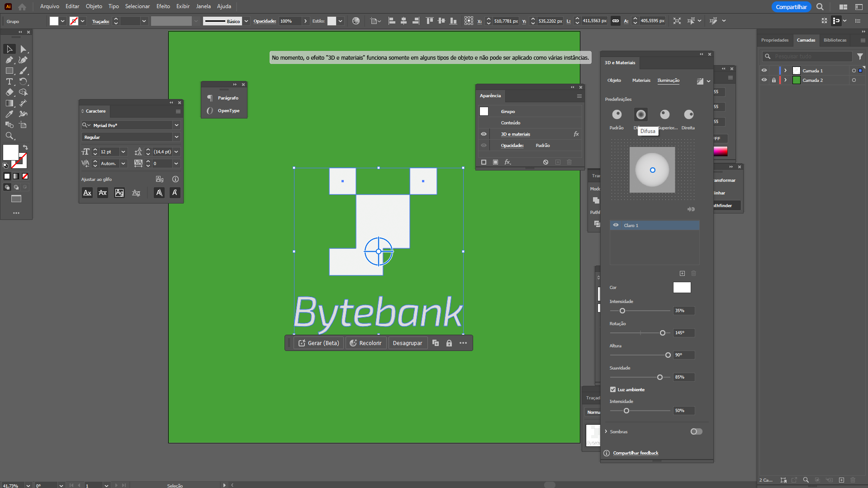Open the graphic style Estilo dropdown

tap(341, 21)
